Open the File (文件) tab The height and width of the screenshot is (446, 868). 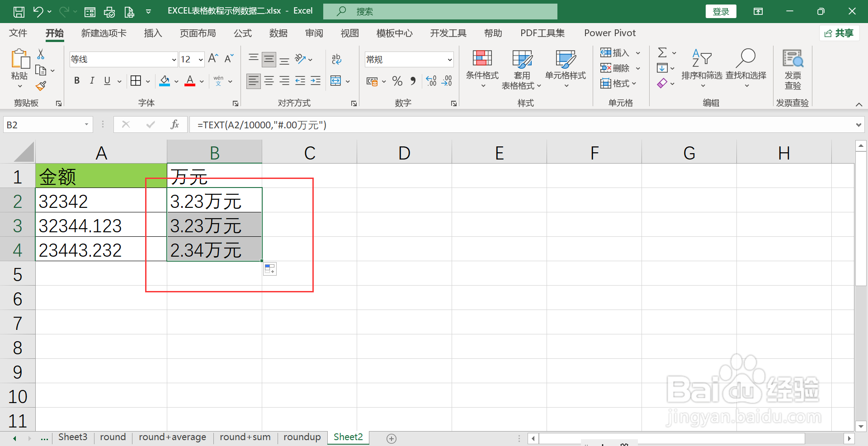point(18,33)
